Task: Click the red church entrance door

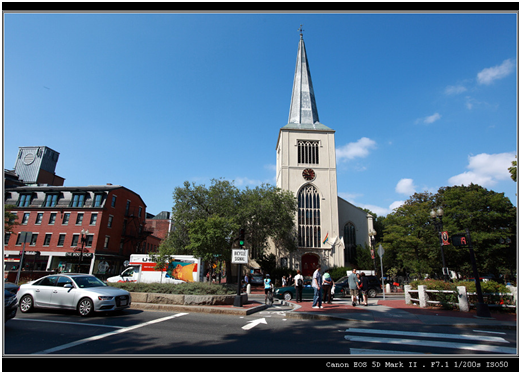Action: click(310, 265)
